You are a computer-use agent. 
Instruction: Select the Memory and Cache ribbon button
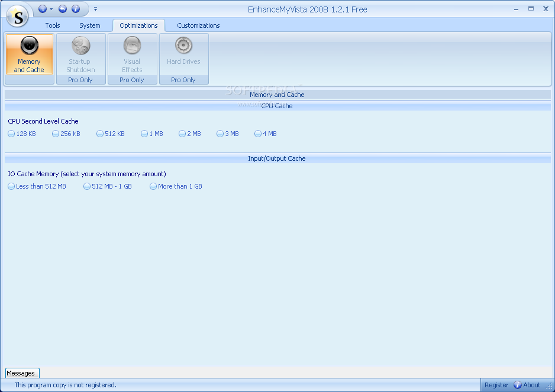30,54
